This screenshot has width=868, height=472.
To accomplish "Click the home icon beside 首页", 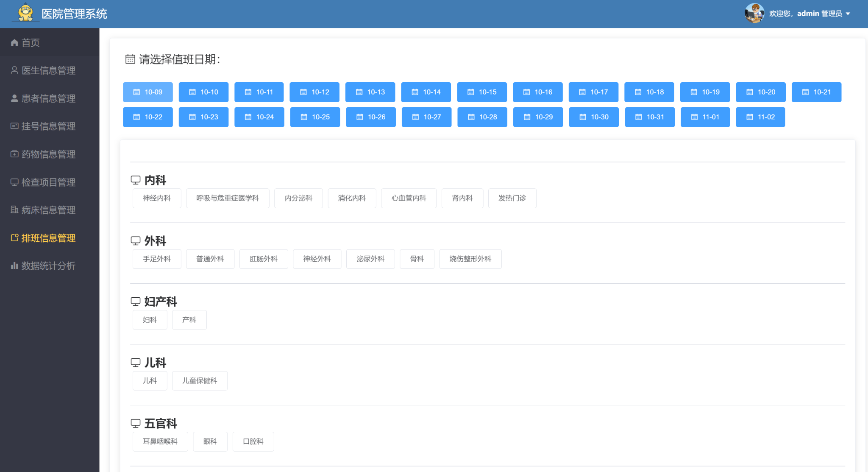I will [14, 42].
